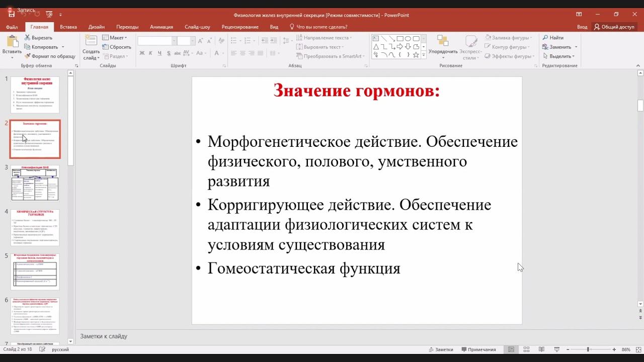Image resolution: width=644 pixels, height=362 pixels.
Task: Click Share (Общий доступ) button
Action: click(614, 27)
